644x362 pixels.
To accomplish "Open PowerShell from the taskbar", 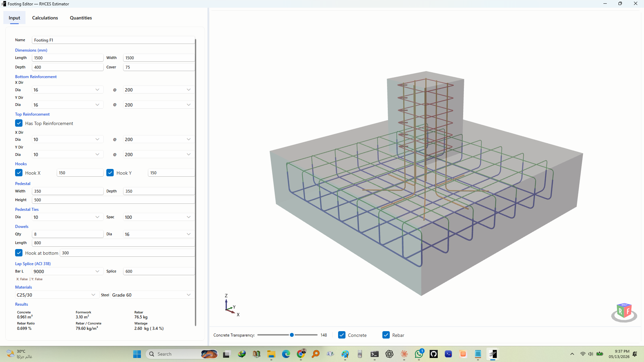I will point(448,354).
